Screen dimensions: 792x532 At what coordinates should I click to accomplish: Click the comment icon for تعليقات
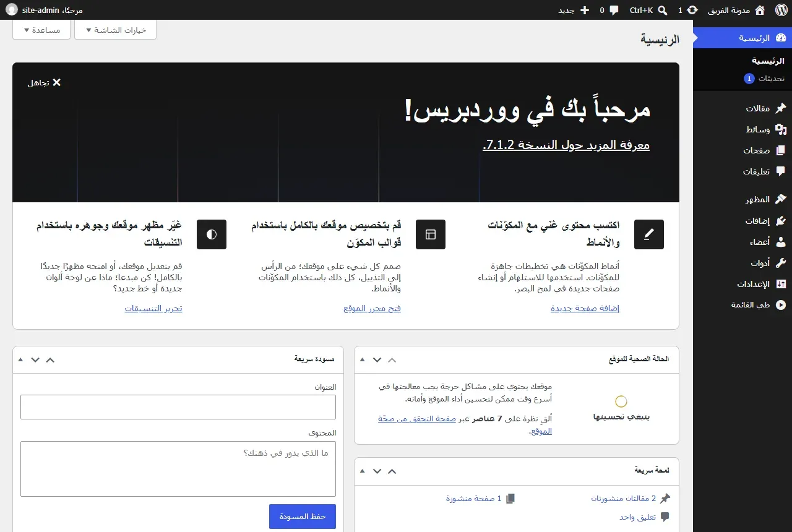pyautogui.click(x=780, y=171)
